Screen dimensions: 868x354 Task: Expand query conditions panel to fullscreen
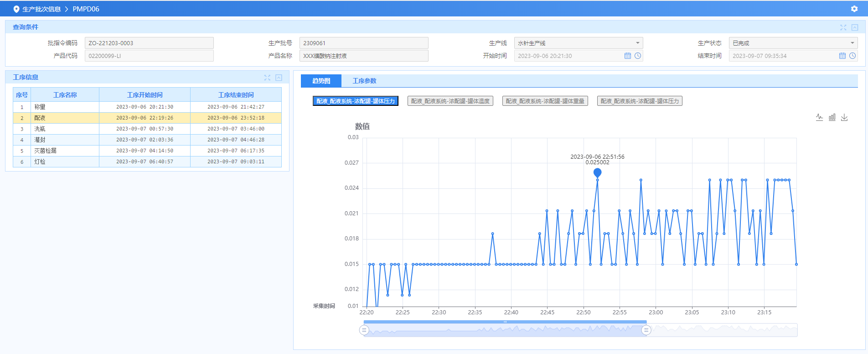(843, 27)
